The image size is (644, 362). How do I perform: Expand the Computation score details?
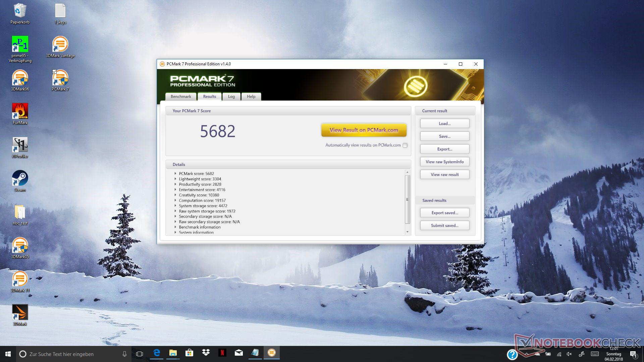175,200
